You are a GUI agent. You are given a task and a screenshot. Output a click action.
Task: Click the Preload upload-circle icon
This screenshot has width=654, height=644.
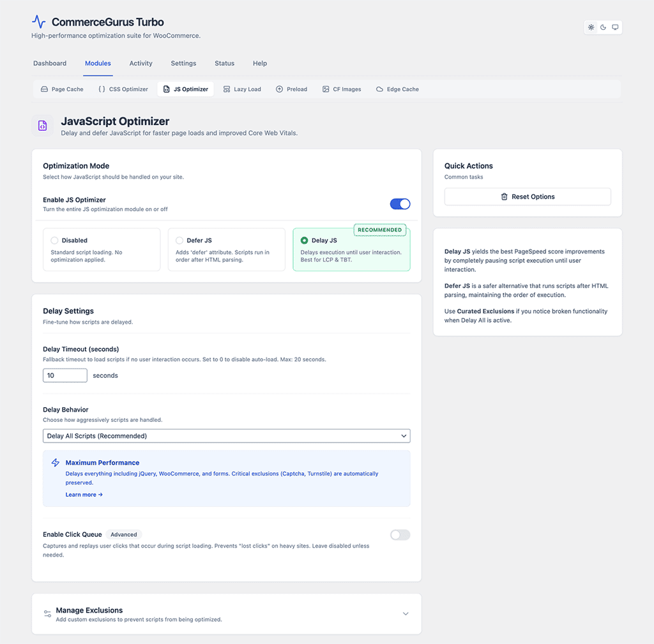tap(280, 89)
